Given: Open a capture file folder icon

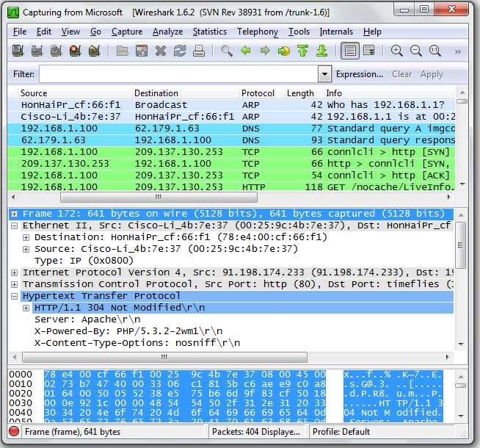Looking at the screenshot, I should click(x=122, y=51).
